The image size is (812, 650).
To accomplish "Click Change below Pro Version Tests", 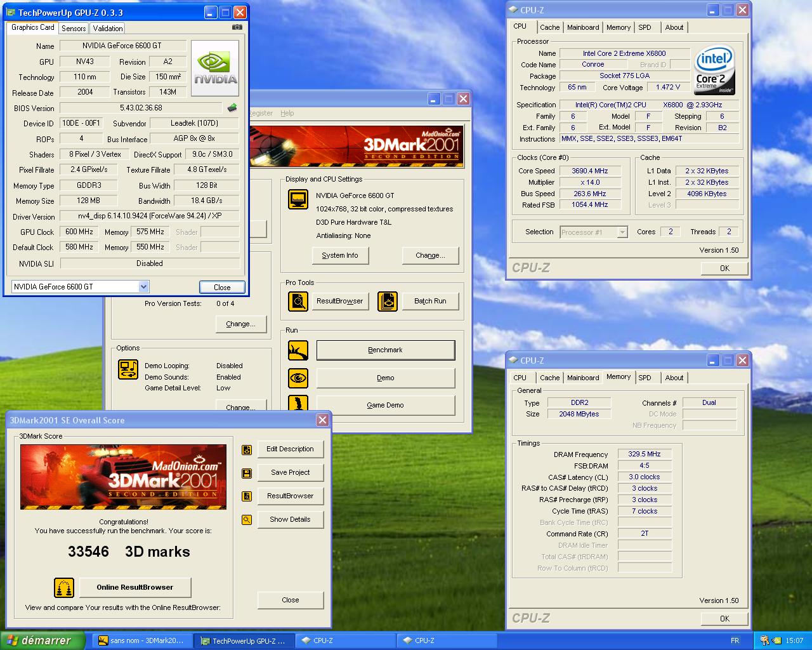I will pos(240,324).
